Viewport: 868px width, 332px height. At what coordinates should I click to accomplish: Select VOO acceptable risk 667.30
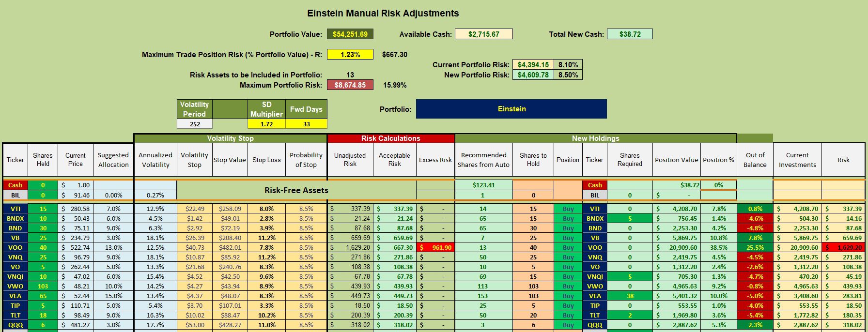(x=394, y=247)
